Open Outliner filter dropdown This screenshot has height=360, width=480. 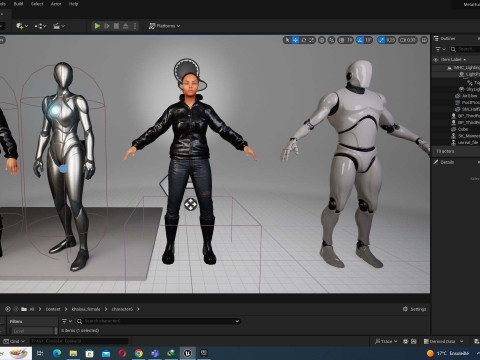(x=440, y=49)
